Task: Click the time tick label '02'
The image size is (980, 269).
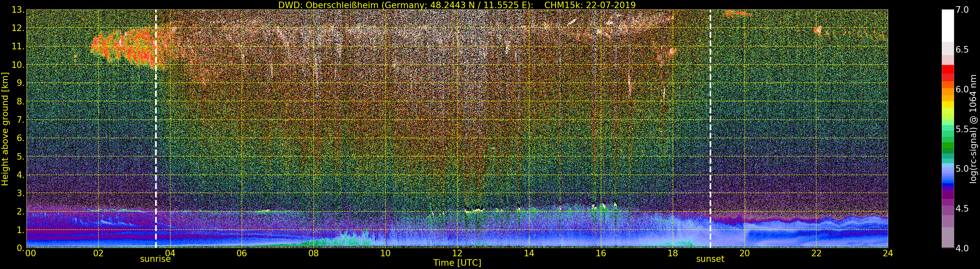Action: [98, 253]
